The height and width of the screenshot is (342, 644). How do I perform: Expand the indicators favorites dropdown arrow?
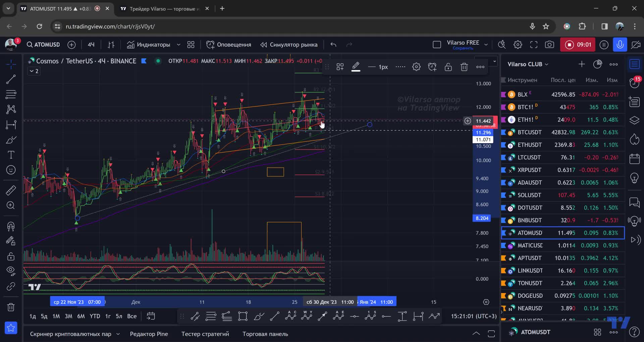pyautogui.click(x=178, y=45)
